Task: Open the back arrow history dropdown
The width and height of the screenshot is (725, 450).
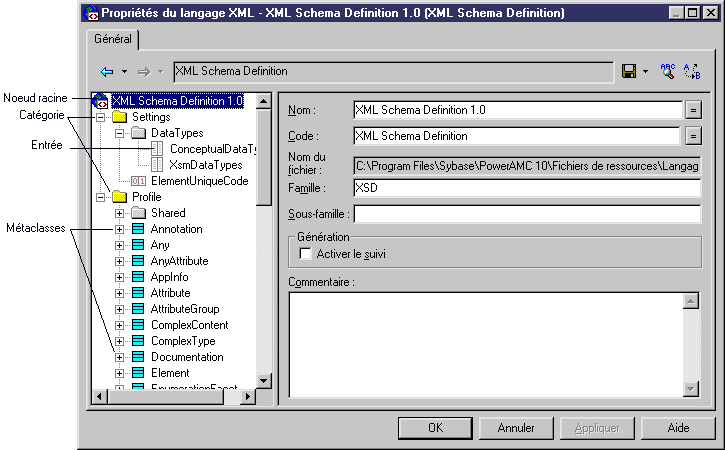Action: pyautogui.click(x=124, y=72)
